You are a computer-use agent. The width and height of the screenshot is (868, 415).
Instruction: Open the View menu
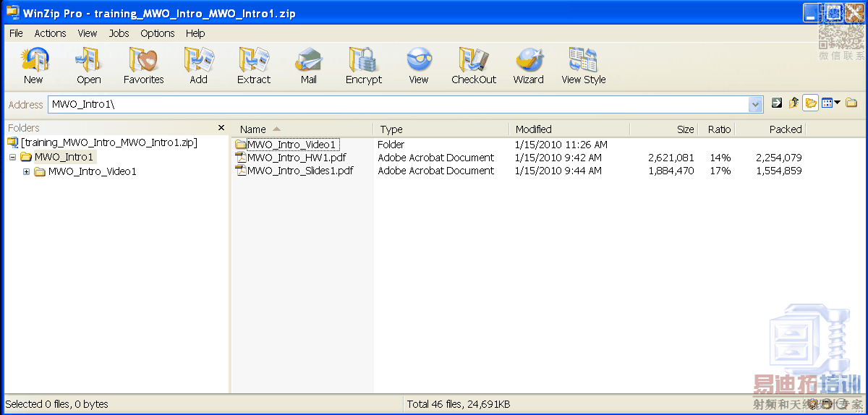tap(88, 33)
